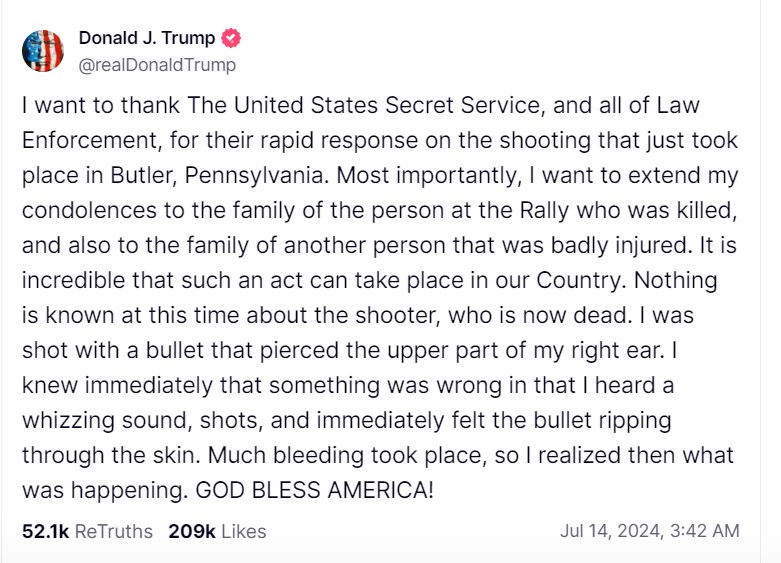This screenshot has width=781, height=563.
Task: Click the word condolences in the post
Action: coord(89,210)
